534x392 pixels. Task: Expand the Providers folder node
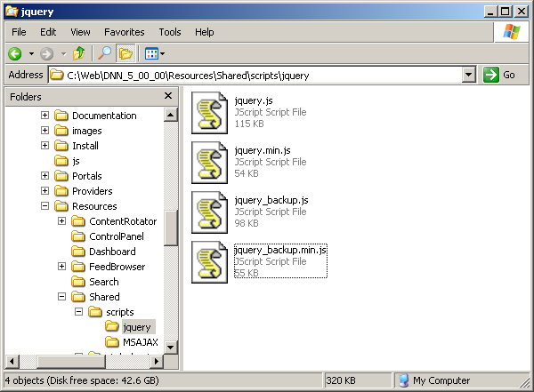pos(44,190)
